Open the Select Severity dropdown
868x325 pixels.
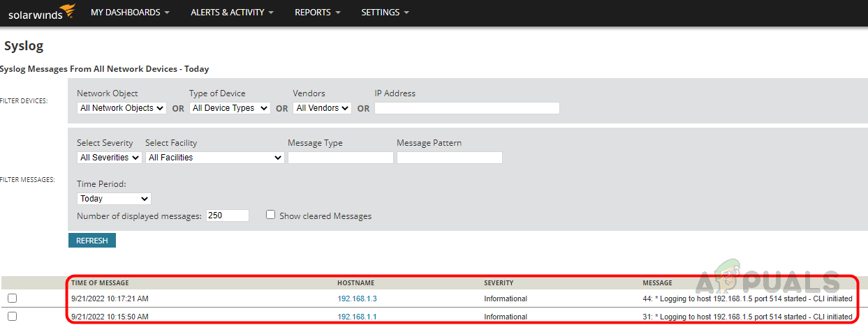click(x=109, y=158)
